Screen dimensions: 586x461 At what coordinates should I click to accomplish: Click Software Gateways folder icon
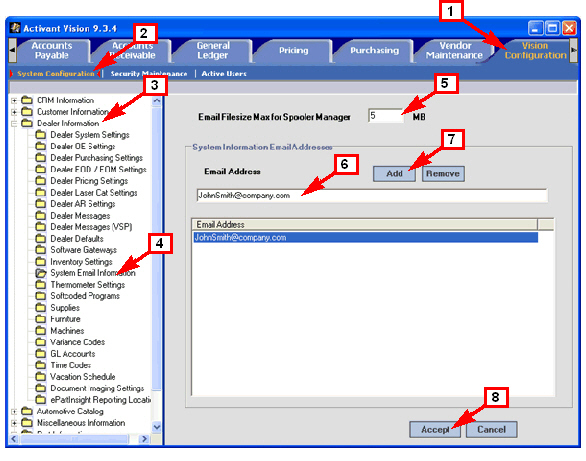click(x=41, y=250)
